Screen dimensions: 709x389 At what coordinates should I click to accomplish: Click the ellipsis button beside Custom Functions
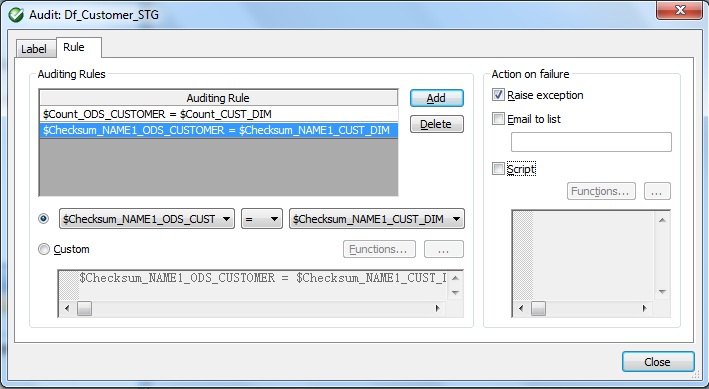coord(444,249)
